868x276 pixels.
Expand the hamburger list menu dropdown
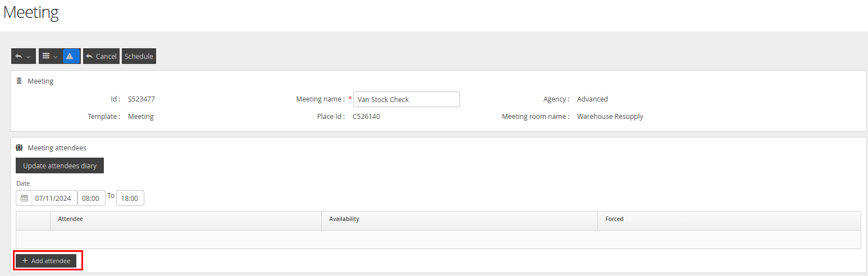pyautogui.click(x=50, y=56)
